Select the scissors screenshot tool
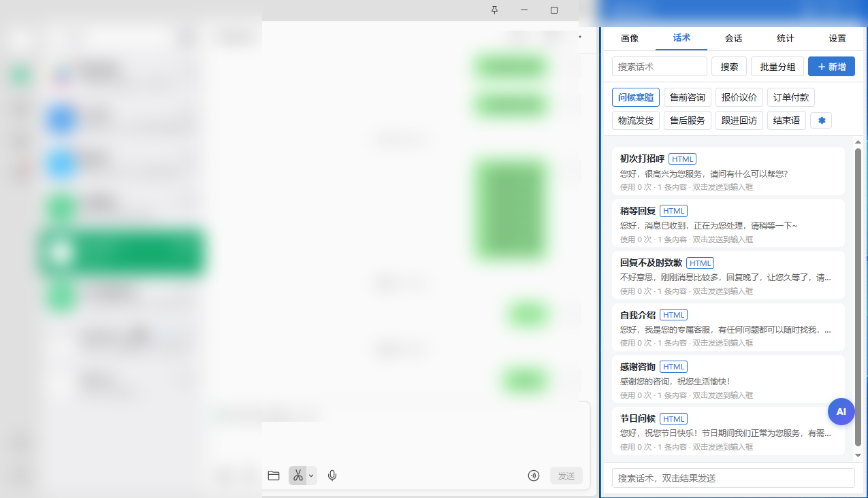Viewport: 868px width, 498px height. [298, 476]
